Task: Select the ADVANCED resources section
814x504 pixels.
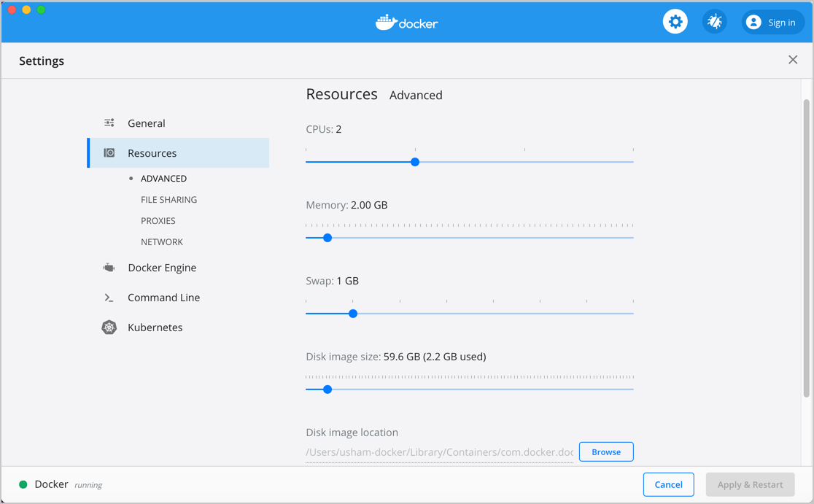Action: 163,178
